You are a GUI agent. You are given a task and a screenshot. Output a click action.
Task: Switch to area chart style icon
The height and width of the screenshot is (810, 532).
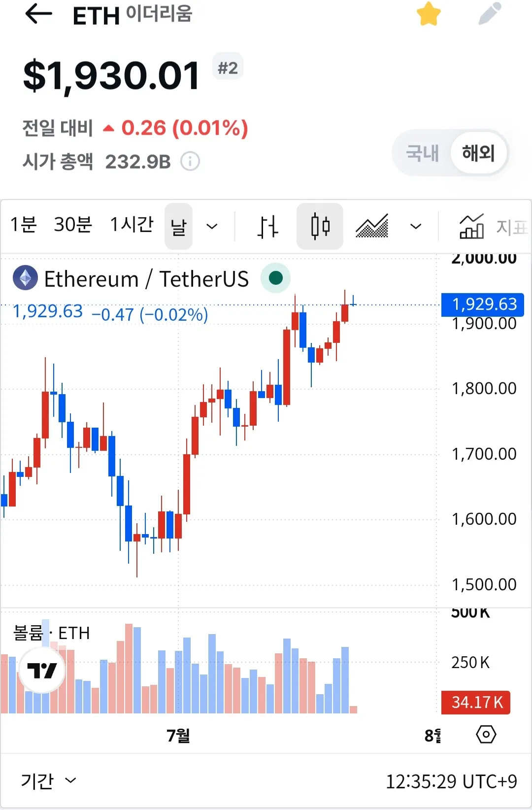pos(372,227)
